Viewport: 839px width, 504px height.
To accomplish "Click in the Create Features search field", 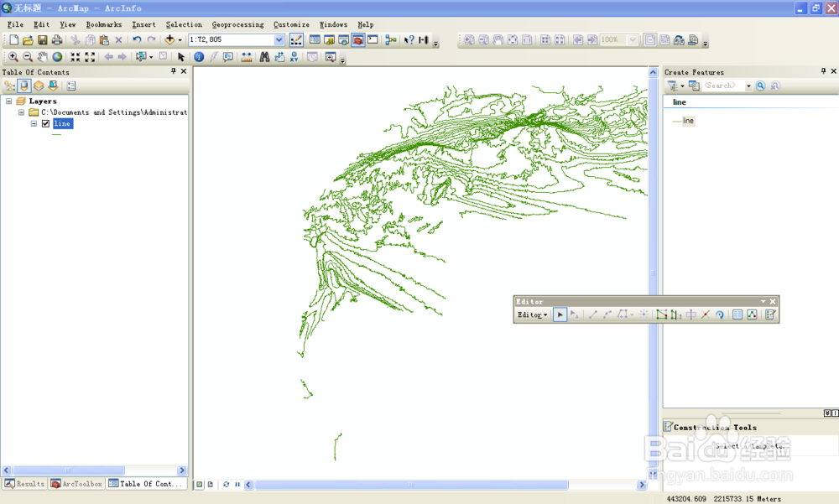I will 723,86.
